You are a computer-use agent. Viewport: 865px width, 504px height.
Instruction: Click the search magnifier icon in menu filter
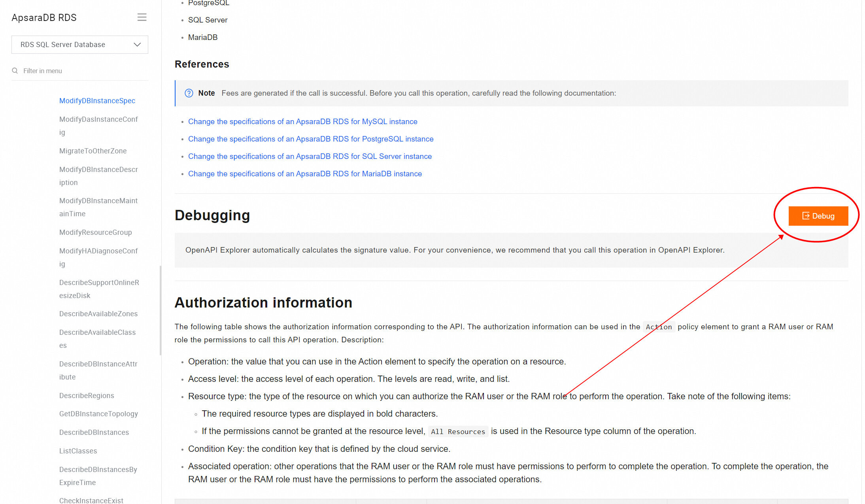15,71
